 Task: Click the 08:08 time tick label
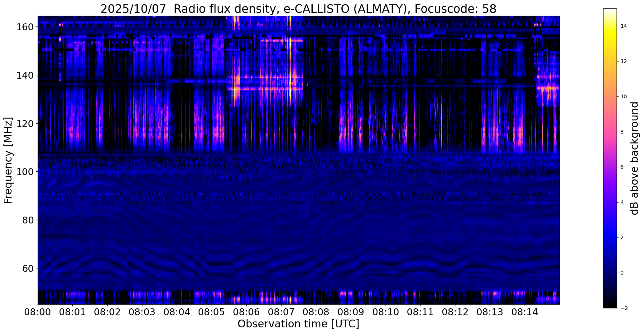316,312
